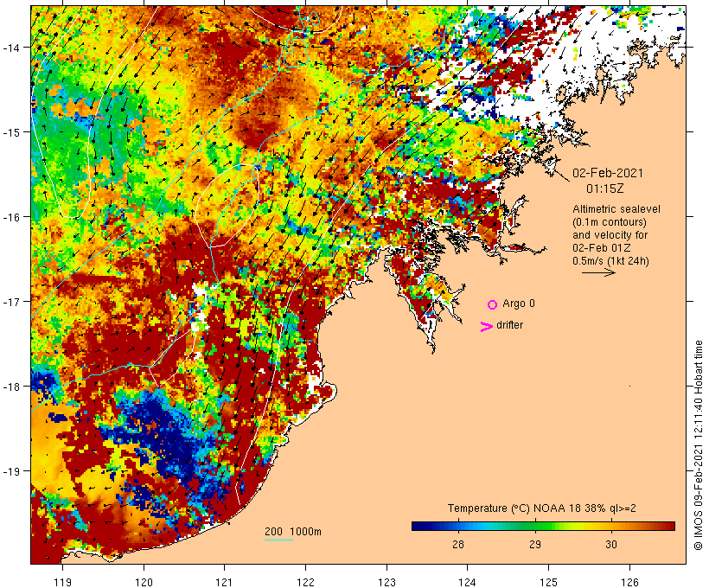Click the 'drifter' legend label

[x=509, y=325]
